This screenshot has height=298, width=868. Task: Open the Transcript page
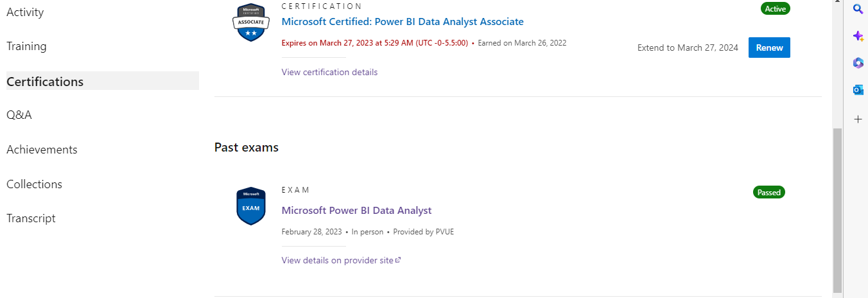point(31,218)
